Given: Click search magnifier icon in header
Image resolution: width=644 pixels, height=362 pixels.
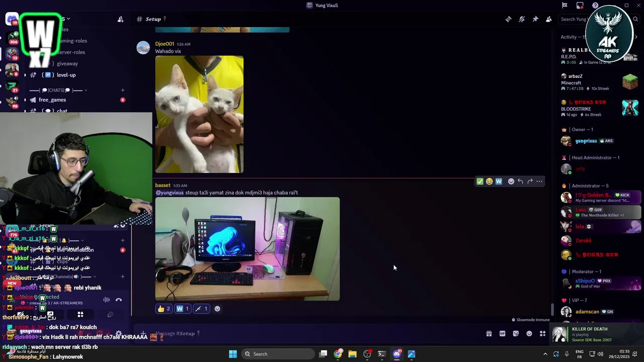Looking at the screenshot, I should coord(635,19).
